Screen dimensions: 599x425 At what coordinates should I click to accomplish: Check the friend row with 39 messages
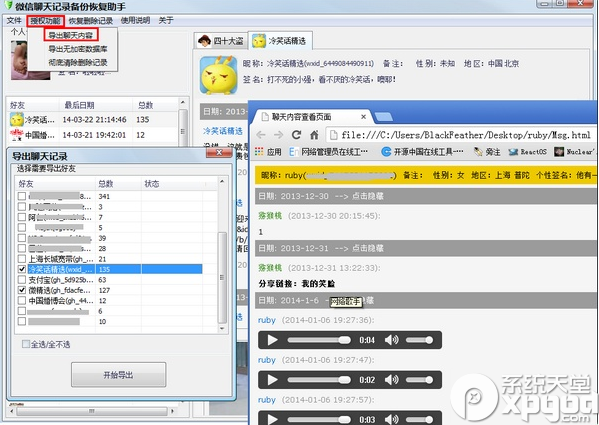click(x=22, y=238)
